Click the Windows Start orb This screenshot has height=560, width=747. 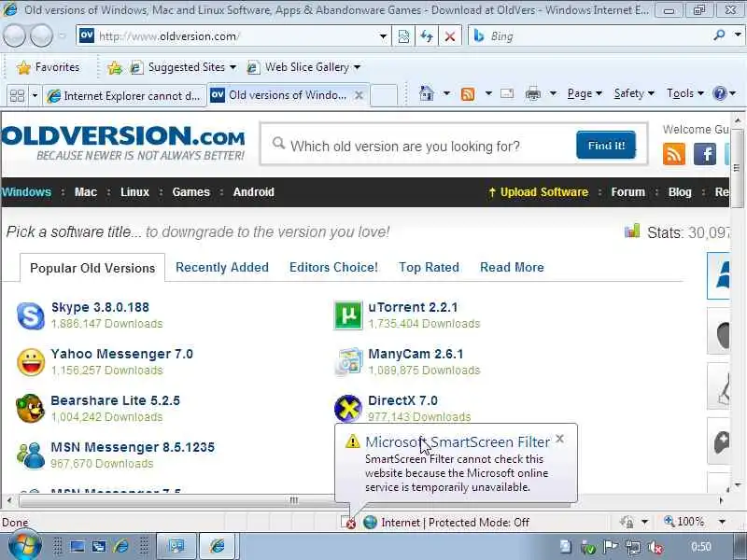click(24, 545)
